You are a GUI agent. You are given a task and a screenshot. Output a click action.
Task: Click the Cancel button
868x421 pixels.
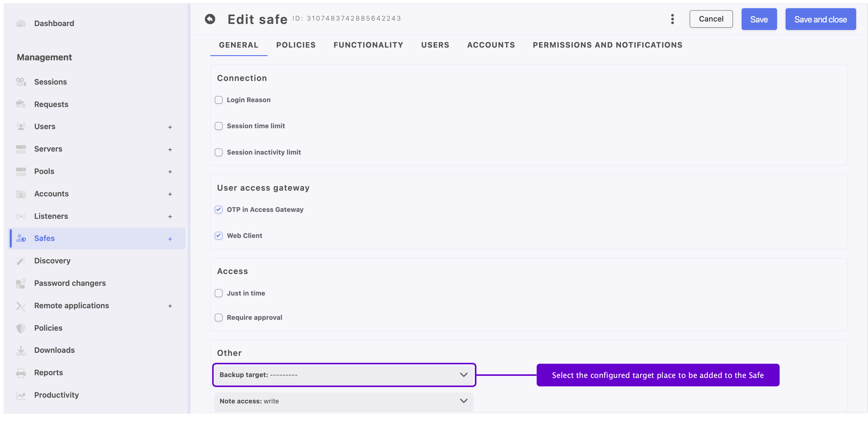pos(711,19)
